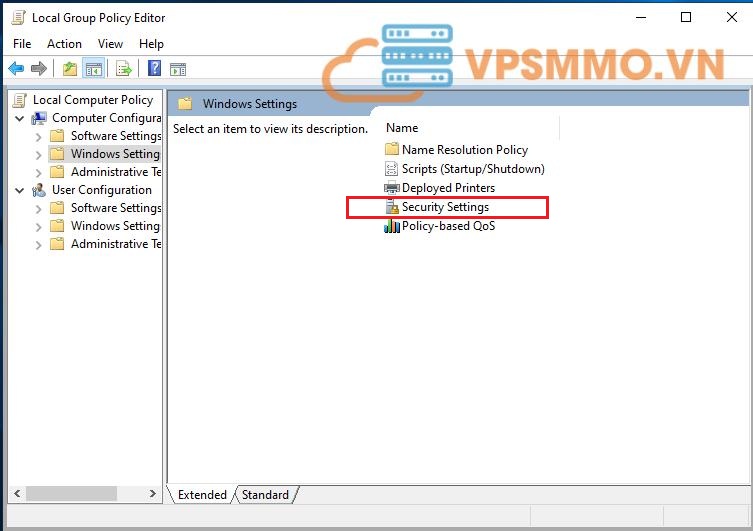Viewport: 753px width, 531px height.
Task: Click the Export List toolbar icon
Action: click(124, 68)
